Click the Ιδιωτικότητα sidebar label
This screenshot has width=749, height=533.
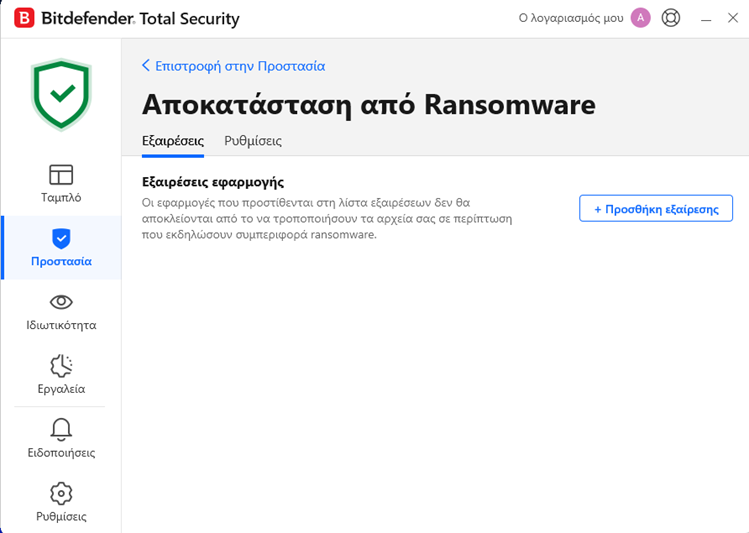click(61, 325)
